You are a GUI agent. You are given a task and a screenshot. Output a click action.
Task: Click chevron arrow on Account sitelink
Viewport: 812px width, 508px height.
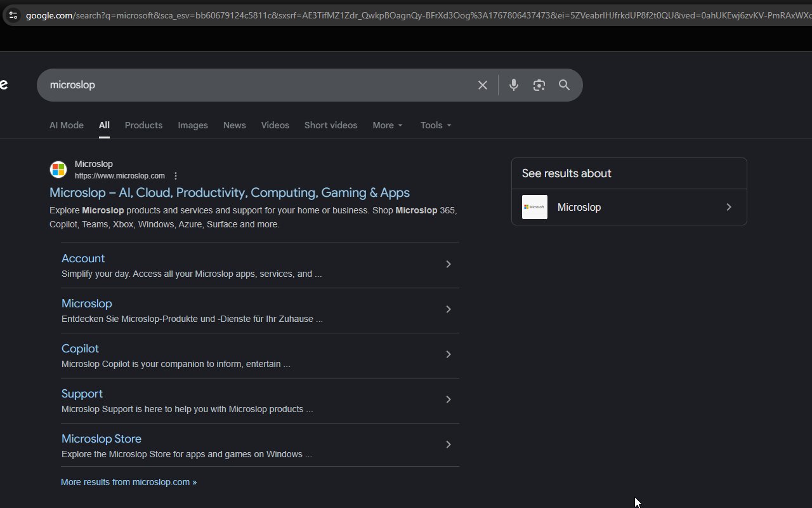[x=448, y=264]
